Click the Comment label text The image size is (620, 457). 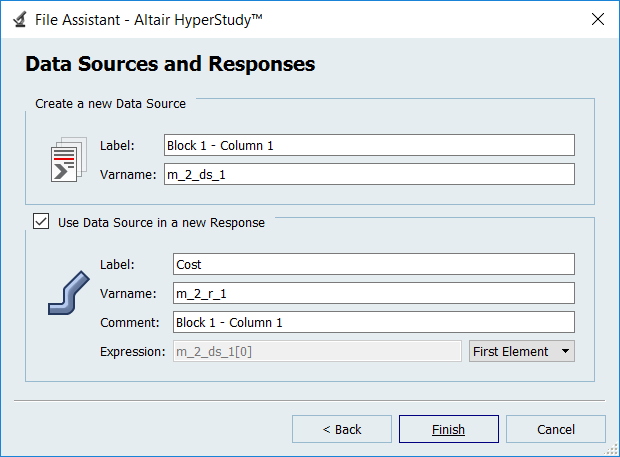point(129,322)
